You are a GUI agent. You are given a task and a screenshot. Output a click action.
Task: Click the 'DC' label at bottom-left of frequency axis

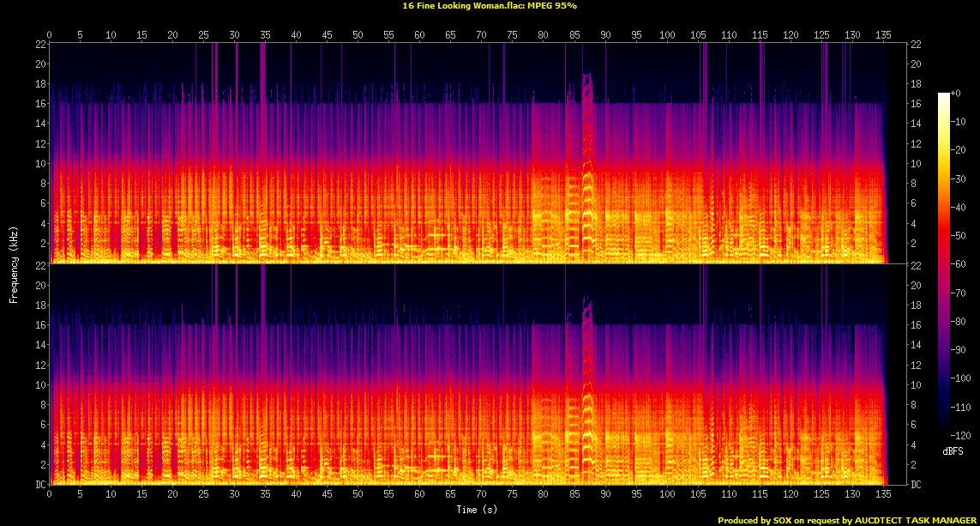[x=39, y=485]
